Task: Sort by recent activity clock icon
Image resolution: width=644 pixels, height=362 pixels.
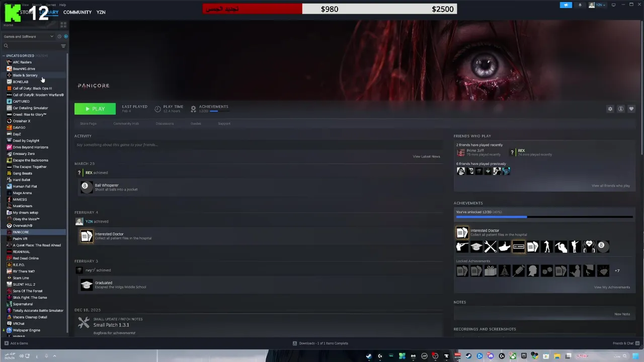Action: [59, 36]
